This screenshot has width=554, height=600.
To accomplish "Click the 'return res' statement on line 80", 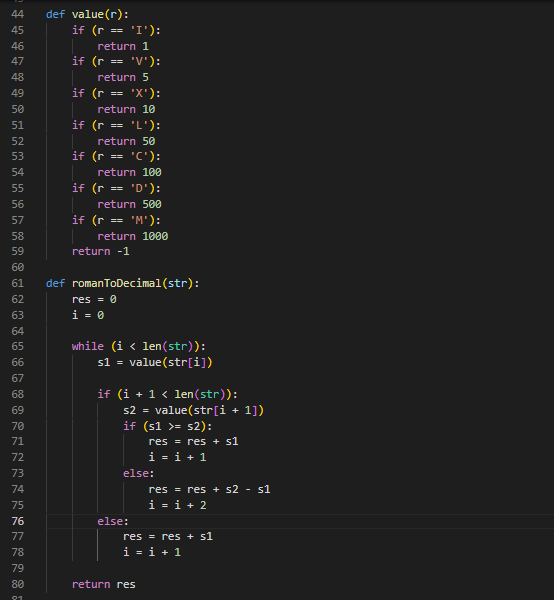I will click(104, 584).
